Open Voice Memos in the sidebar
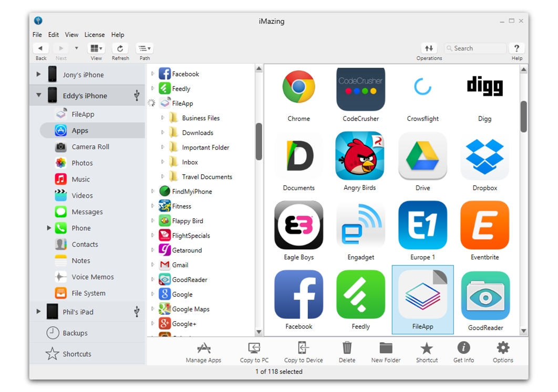 pos(92,277)
